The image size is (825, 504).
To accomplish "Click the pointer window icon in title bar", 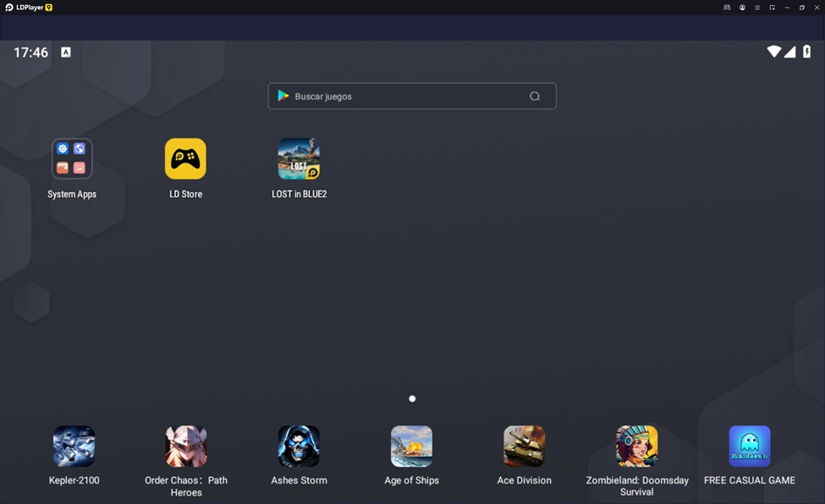I will [x=772, y=8].
